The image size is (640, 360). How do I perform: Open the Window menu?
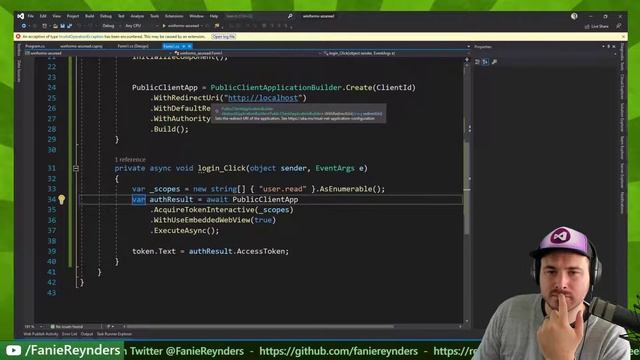(x=196, y=16)
